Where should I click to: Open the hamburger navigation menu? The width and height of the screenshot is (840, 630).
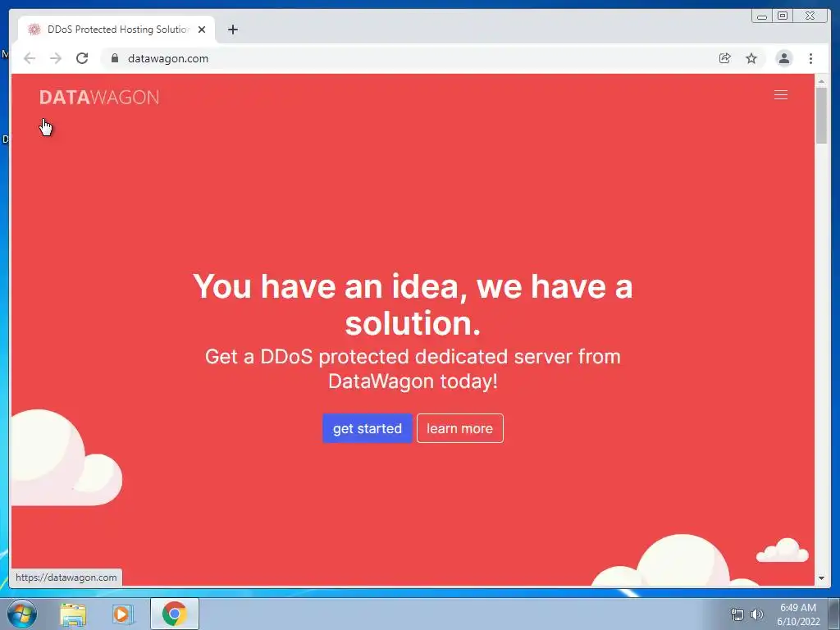tap(781, 95)
